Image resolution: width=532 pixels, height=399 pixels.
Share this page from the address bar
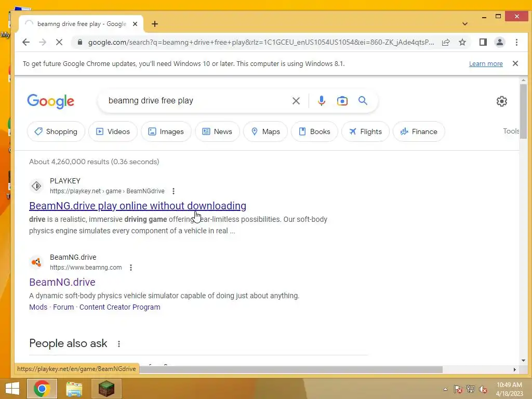click(446, 42)
